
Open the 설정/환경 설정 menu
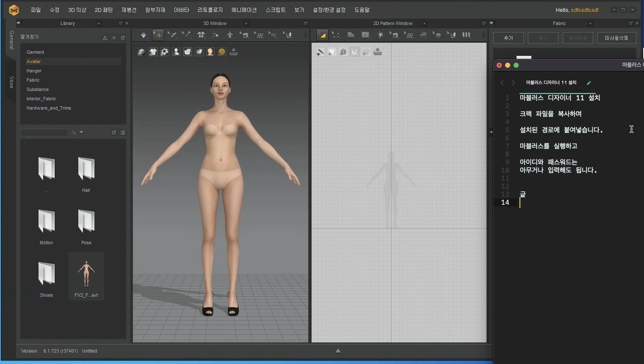pos(329,10)
